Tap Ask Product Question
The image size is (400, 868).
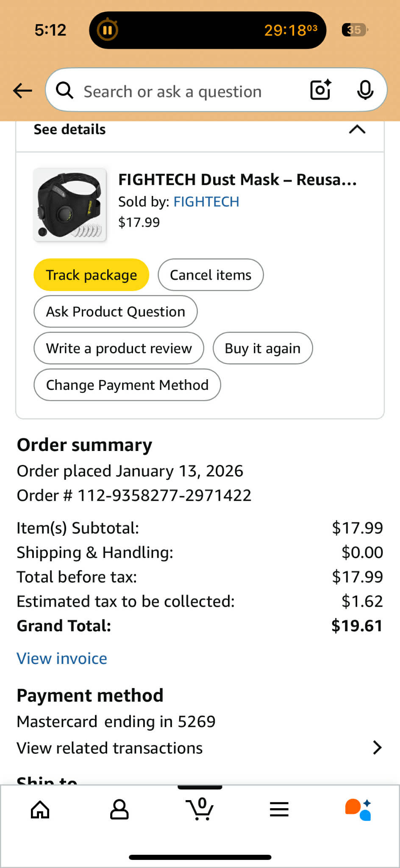tap(115, 311)
